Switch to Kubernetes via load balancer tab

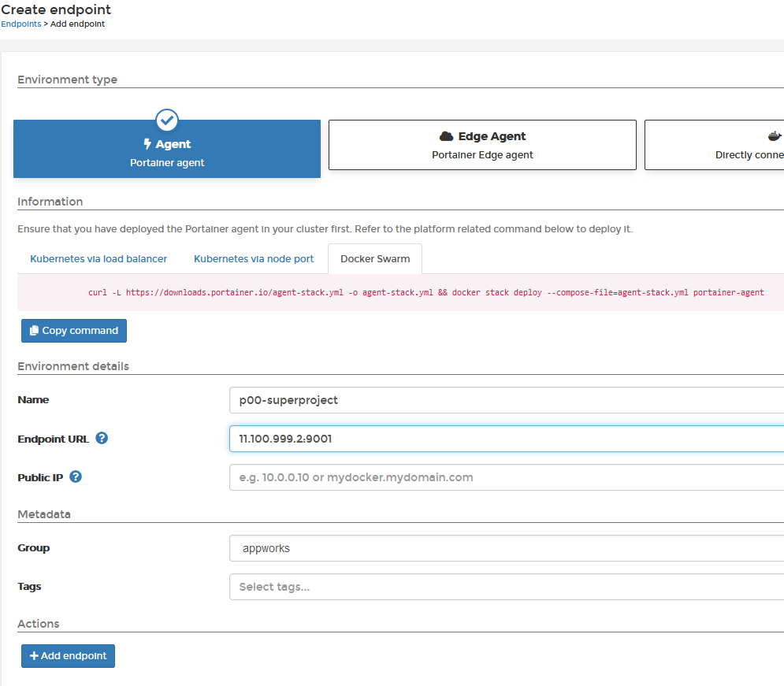point(98,258)
